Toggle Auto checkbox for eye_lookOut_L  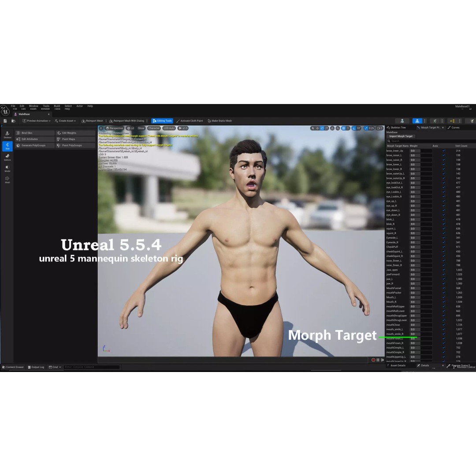click(443, 183)
